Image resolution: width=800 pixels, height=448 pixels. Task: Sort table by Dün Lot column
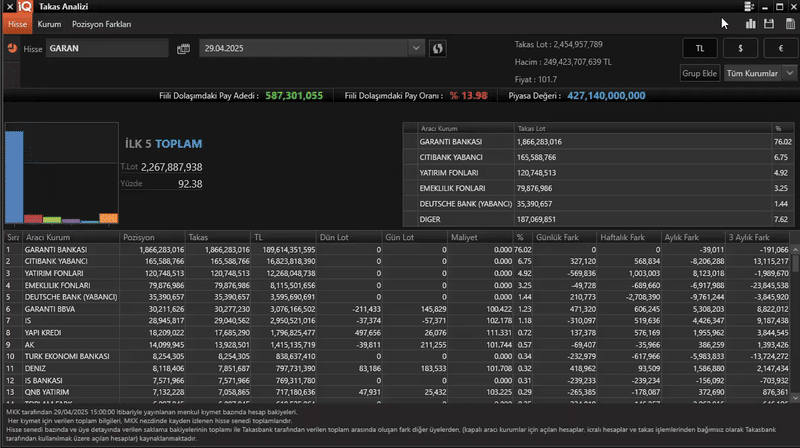349,237
